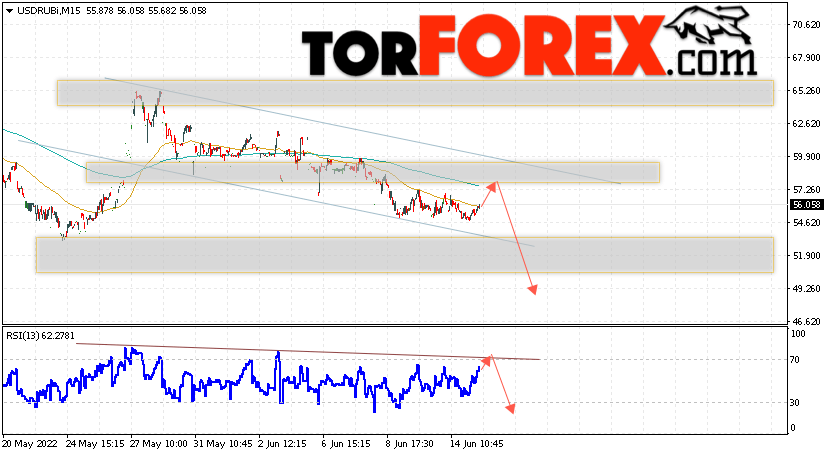Image resolution: width=828 pixels, height=455 pixels.
Task: Select the upper descending channel line
Action: (x=362, y=131)
